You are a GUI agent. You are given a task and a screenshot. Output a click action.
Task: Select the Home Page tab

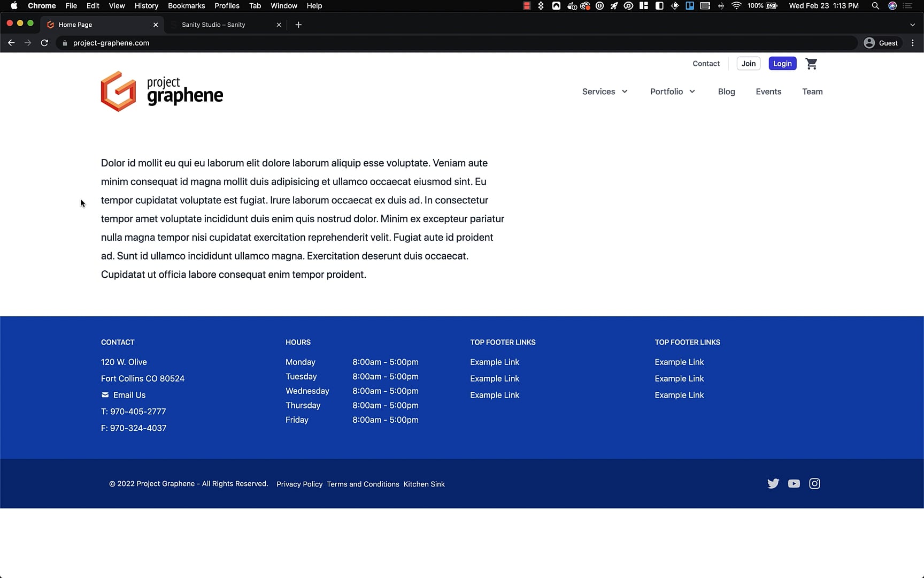click(102, 25)
